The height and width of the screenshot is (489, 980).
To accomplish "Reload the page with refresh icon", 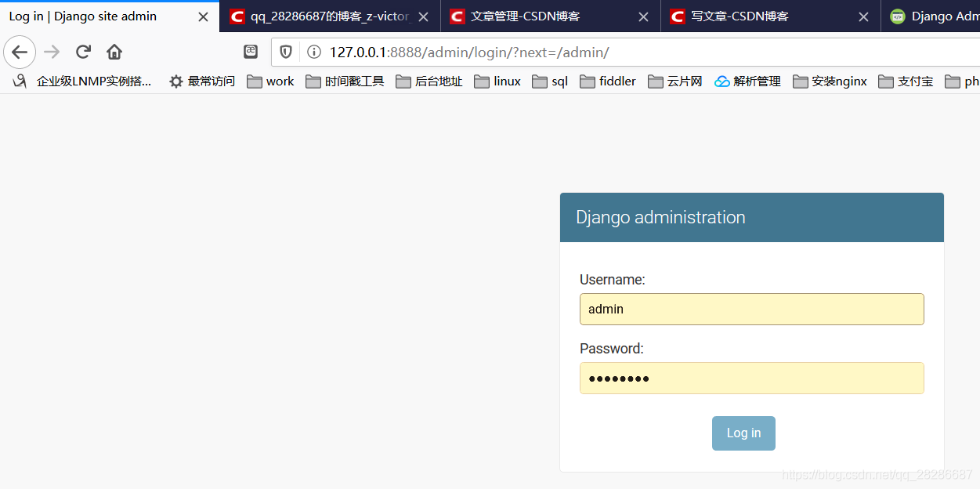I will point(83,53).
